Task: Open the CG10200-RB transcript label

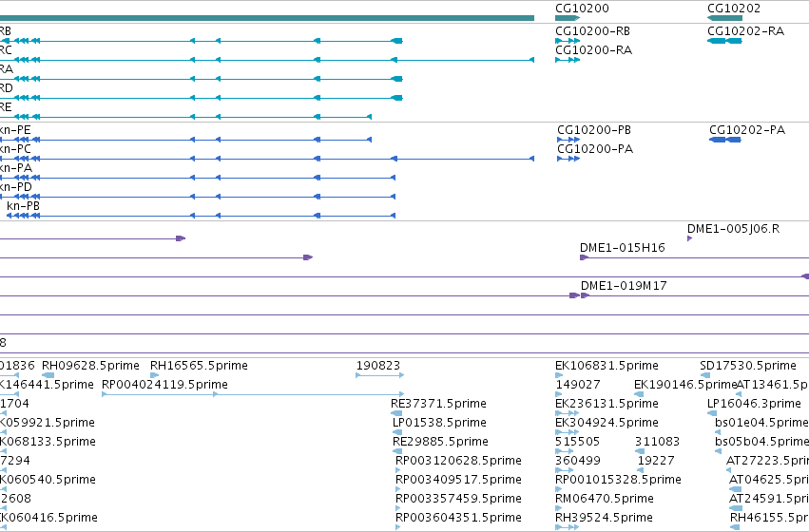Action: tap(593, 31)
